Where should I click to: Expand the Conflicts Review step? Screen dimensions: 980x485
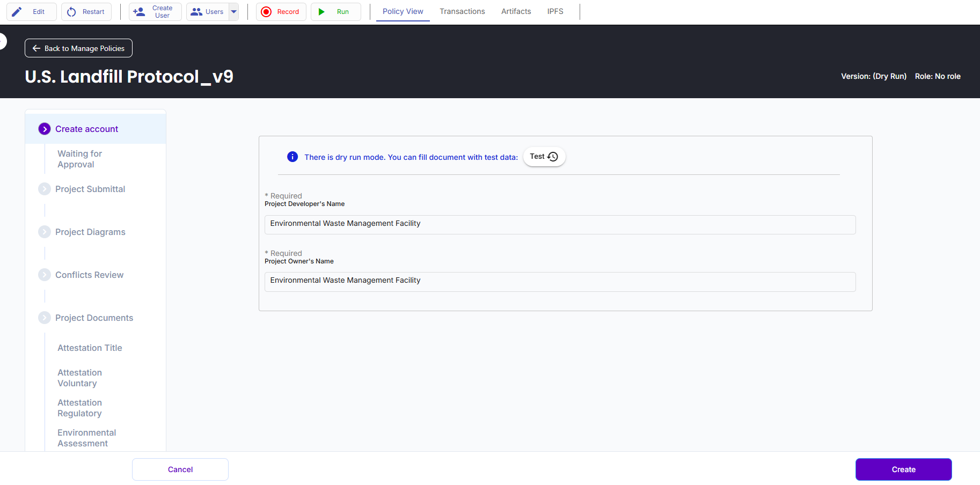pos(45,275)
